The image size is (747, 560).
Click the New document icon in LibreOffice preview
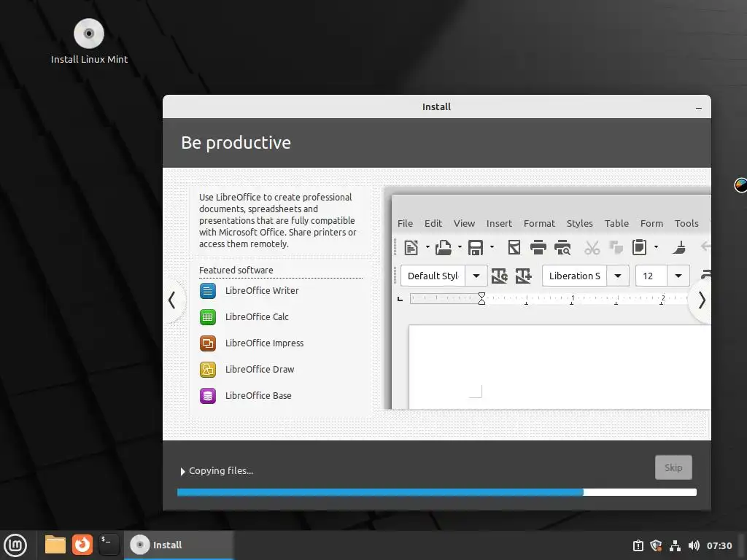[411, 248]
